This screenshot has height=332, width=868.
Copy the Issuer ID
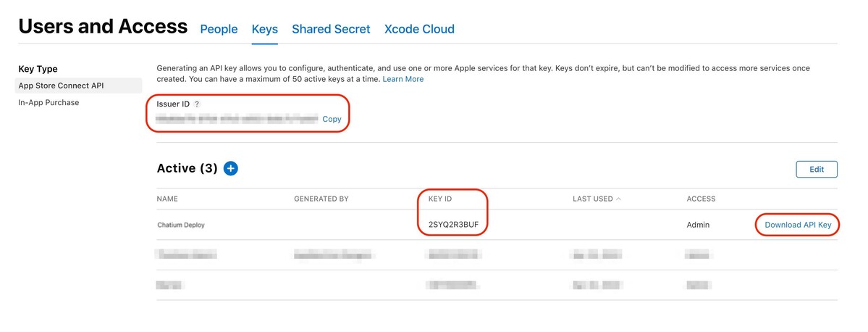332,119
